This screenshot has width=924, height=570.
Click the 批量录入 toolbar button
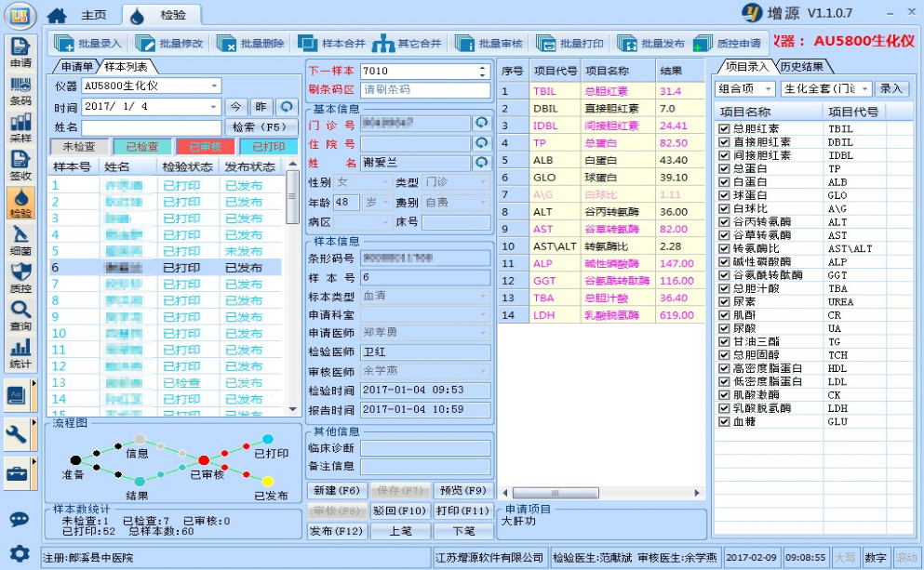point(88,43)
